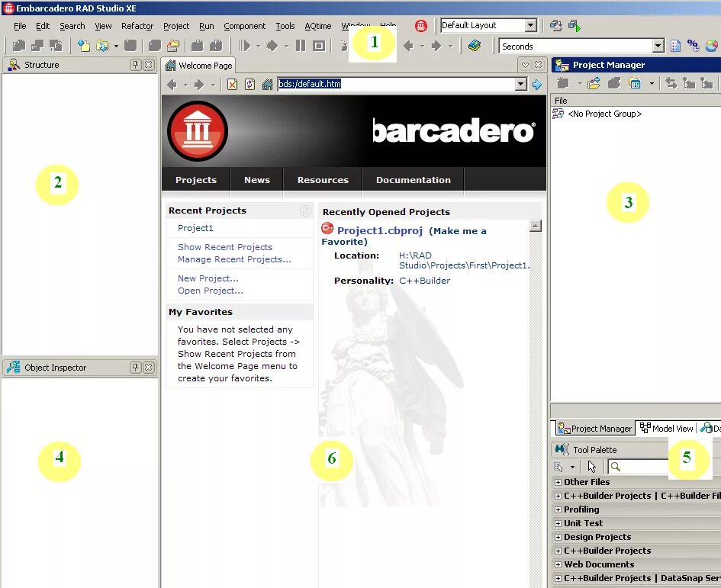Click the Welcome Page browser Forward arrow
Viewport: 721px width, 588px height.
[199, 85]
